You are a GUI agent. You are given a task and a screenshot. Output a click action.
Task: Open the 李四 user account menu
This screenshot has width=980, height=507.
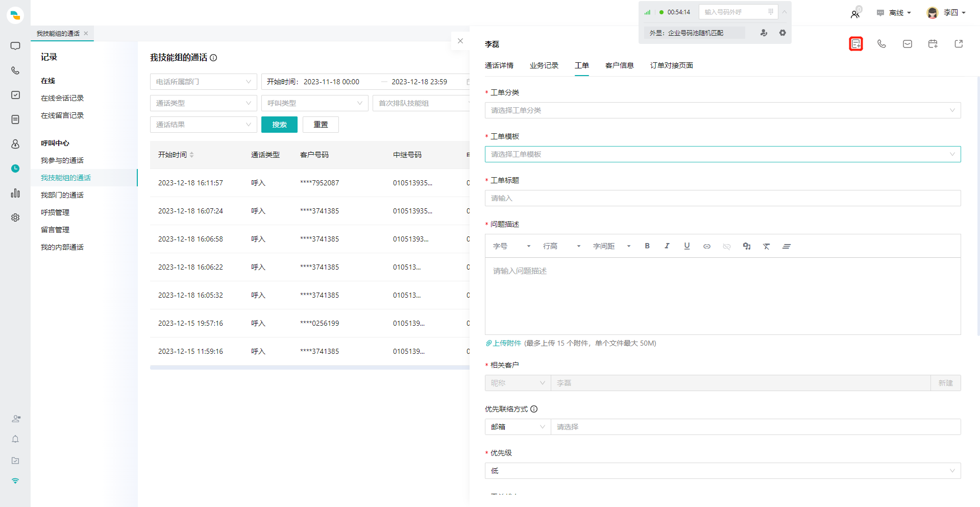[946, 13]
